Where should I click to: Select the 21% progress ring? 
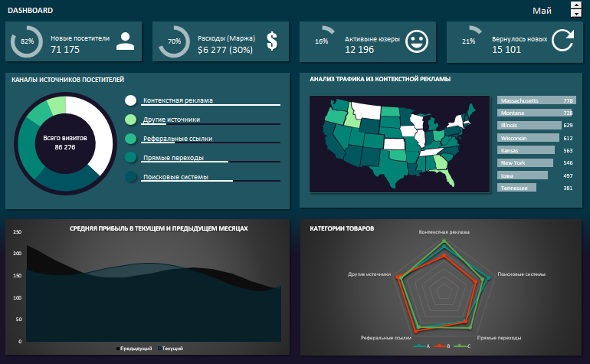tap(468, 41)
